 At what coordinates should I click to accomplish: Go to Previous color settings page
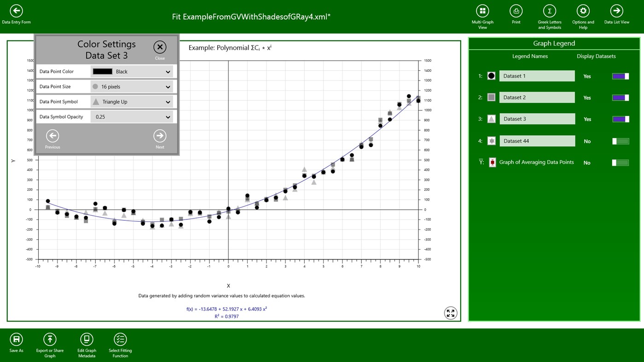[x=52, y=136]
